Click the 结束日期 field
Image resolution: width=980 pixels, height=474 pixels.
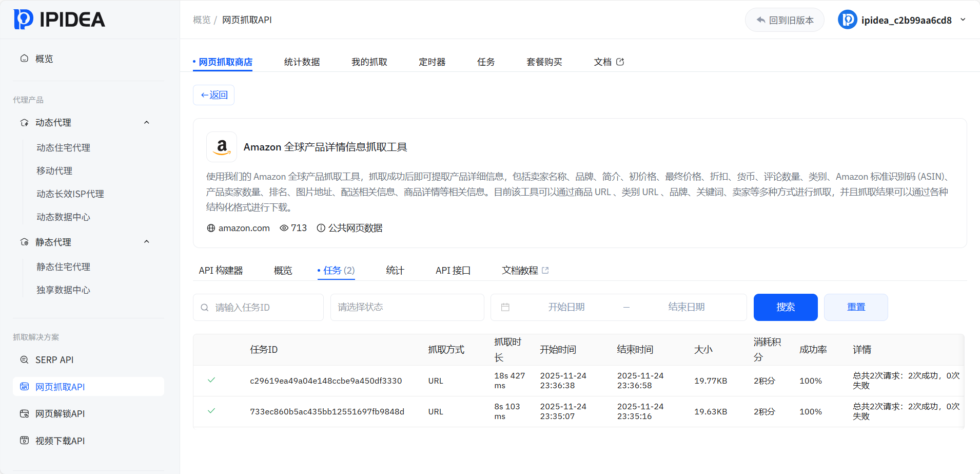[x=687, y=307]
